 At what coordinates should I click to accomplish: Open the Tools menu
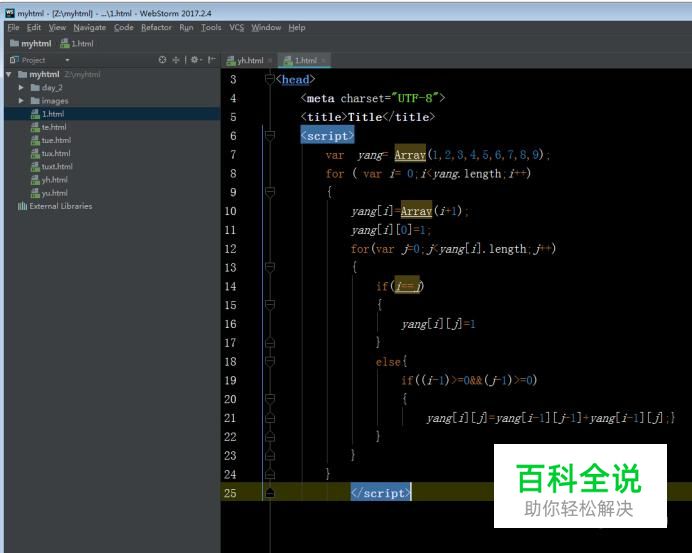pyautogui.click(x=211, y=27)
